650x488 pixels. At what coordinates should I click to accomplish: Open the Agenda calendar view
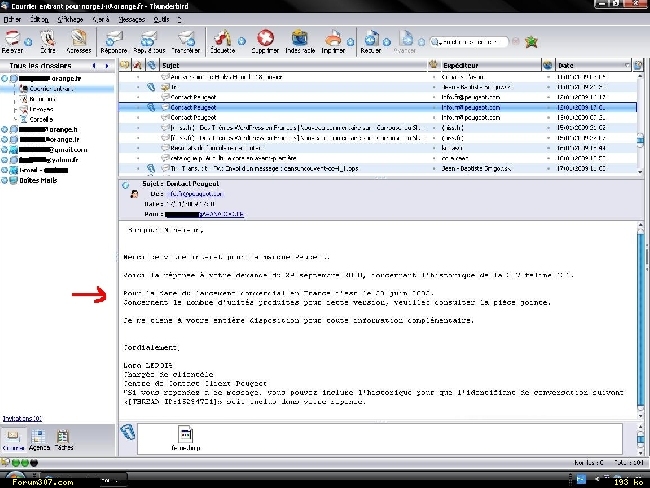[39, 439]
